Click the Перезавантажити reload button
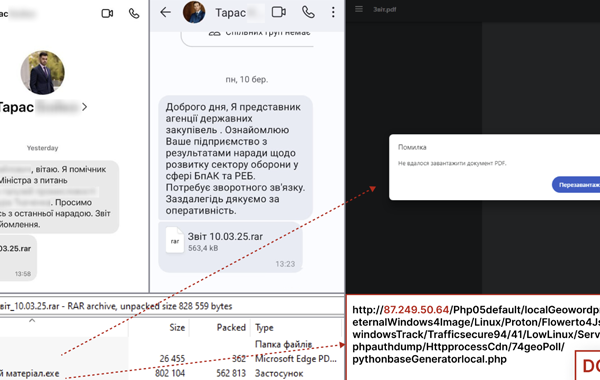 tap(576, 185)
